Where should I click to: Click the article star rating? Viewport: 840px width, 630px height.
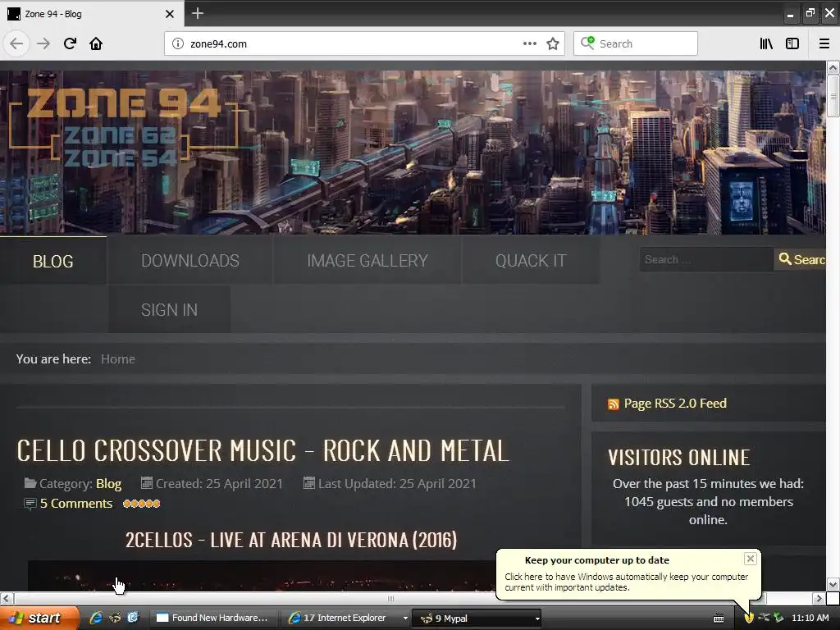point(141,504)
